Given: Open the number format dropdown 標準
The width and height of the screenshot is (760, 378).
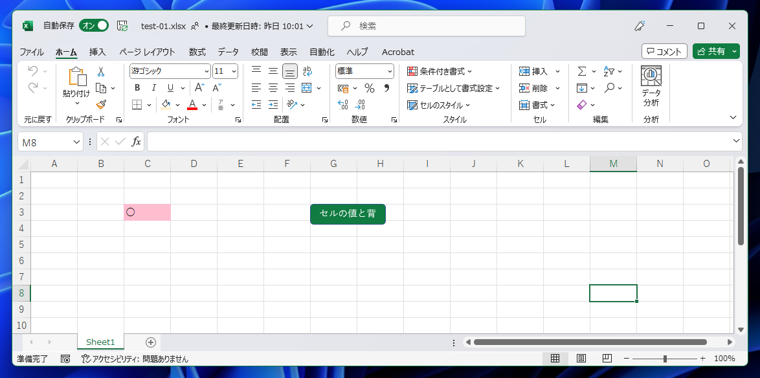Looking at the screenshot, I should click(390, 71).
